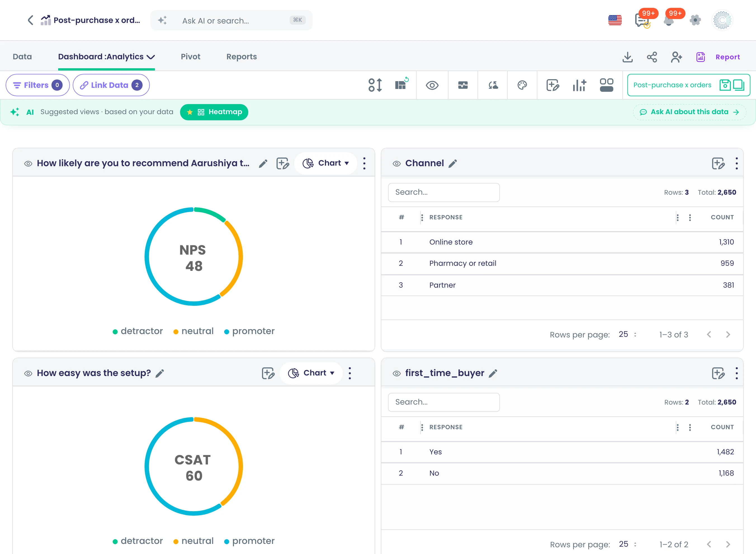Switch to the Data tab
The image size is (756, 554).
(22, 57)
